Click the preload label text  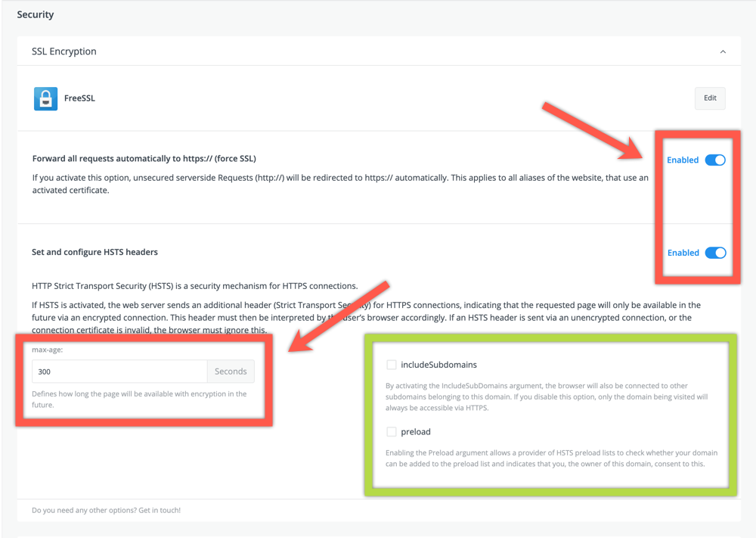point(416,432)
